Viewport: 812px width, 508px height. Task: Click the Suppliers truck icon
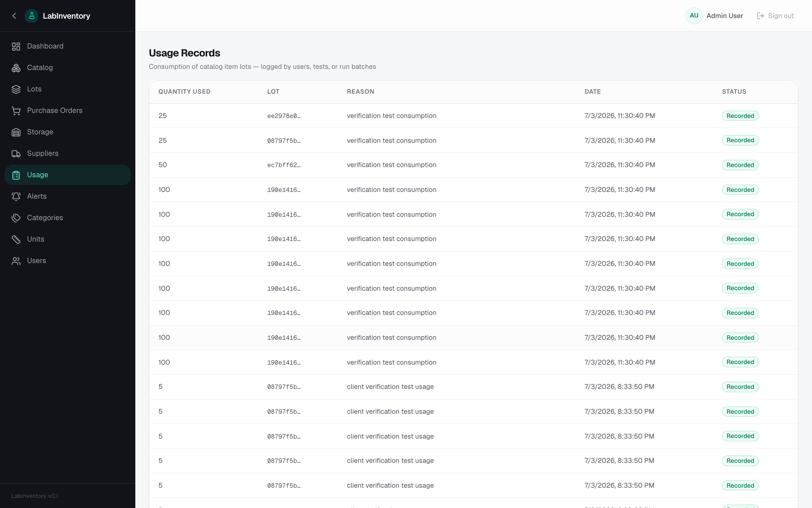coord(16,154)
